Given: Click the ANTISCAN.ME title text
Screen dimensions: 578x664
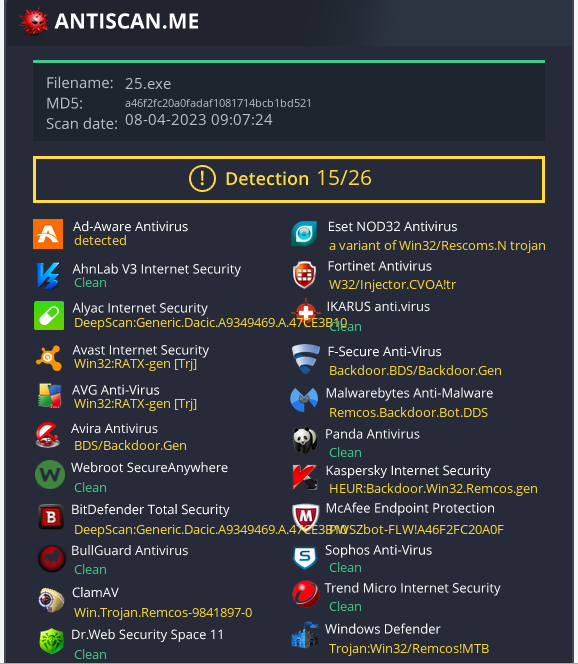Looking at the screenshot, I should click(127, 21).
